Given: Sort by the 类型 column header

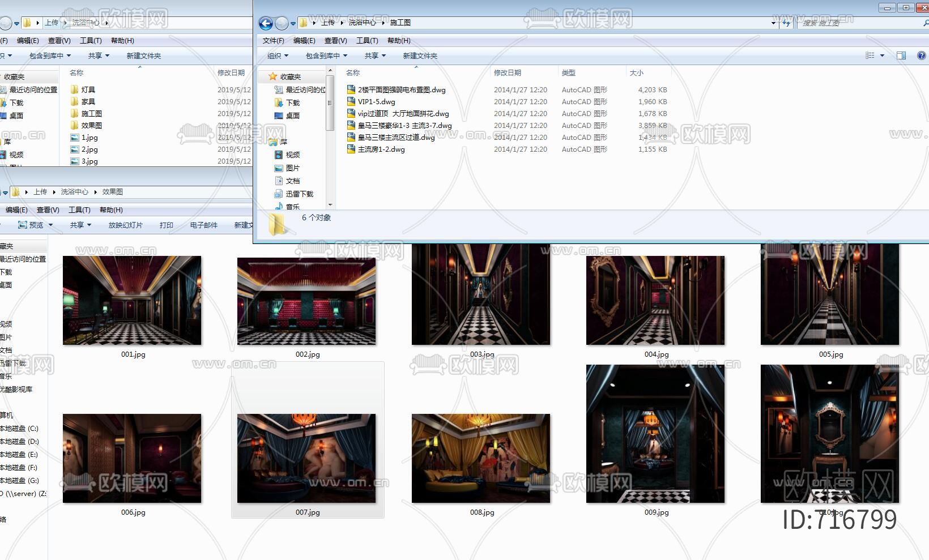Looking at the screenshot, I should point(569,72).
